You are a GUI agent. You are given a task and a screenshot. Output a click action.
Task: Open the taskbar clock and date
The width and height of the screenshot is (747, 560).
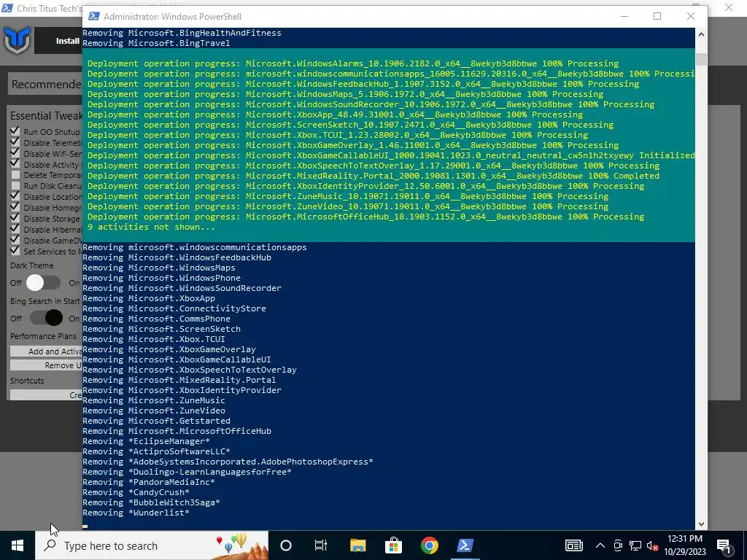(x=685, y=545)
